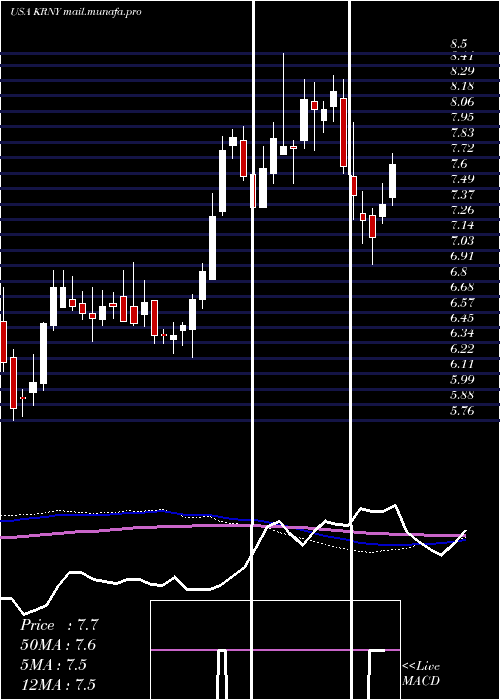The width and height of the screenshot is (500, 700).
Task: Click the 7.03 price axis label
Action: 462,241
